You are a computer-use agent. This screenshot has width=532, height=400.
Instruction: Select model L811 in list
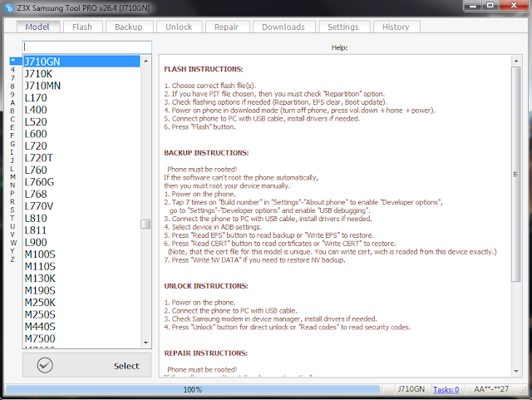coord(81,230)
